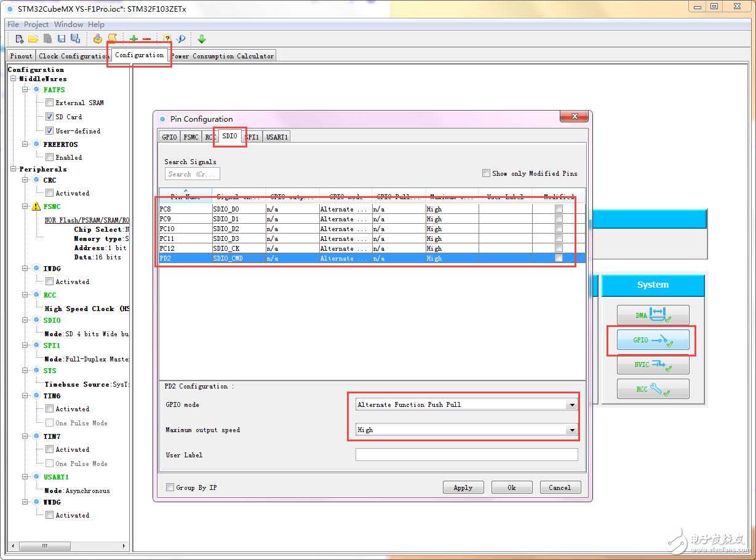Click the Apply button
Image resolution: width=756 pixels, height=560 pixels.
pyautogui.click(x=463, y=487)
